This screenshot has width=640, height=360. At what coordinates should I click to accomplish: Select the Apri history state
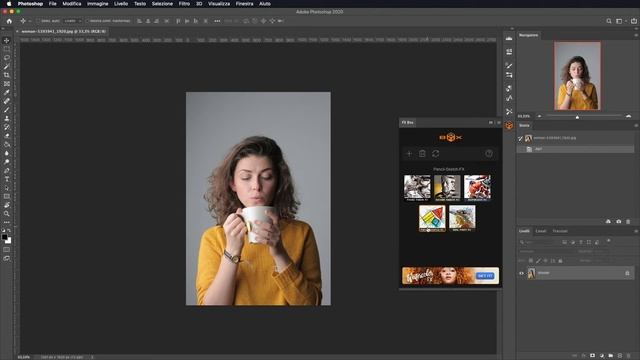pyautogui.click(x=576, y=149)
